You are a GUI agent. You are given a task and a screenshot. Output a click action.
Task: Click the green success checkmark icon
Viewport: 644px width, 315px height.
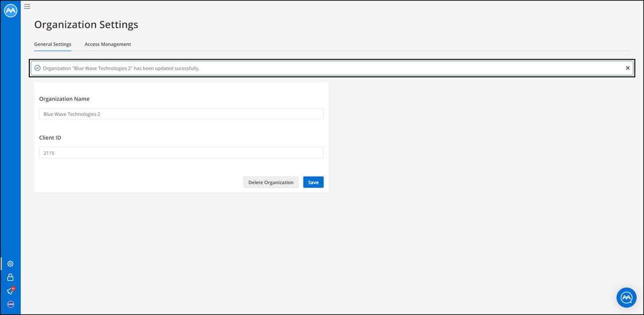coord(37,68)
